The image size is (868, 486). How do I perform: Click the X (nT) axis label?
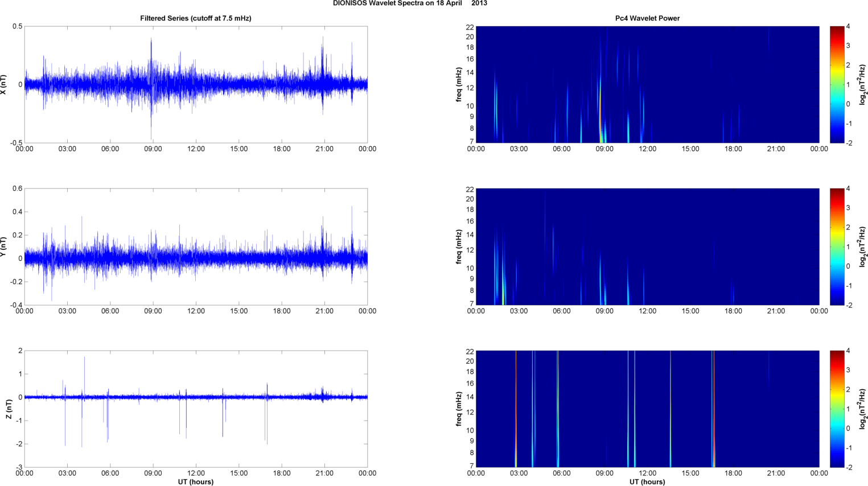coord(3,84)
